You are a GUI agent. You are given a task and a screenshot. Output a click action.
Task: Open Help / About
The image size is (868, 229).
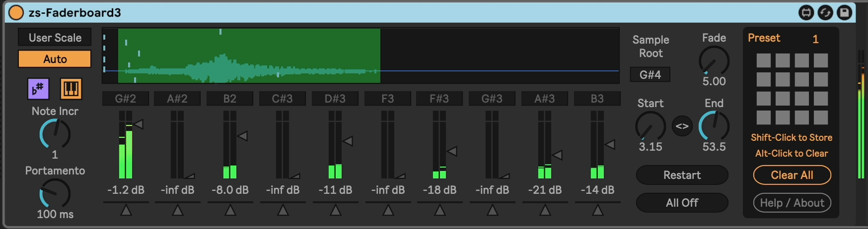click(792, 203)
